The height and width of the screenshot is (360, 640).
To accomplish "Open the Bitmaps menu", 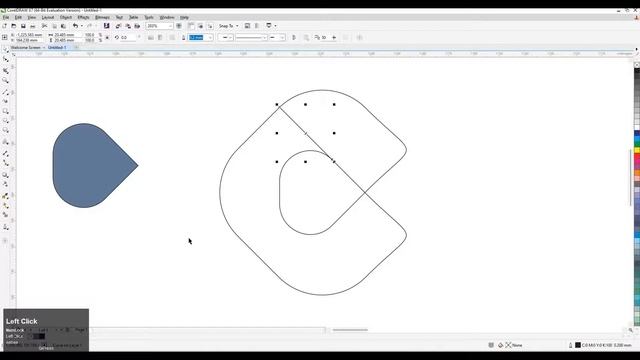I will pos(102,18).
